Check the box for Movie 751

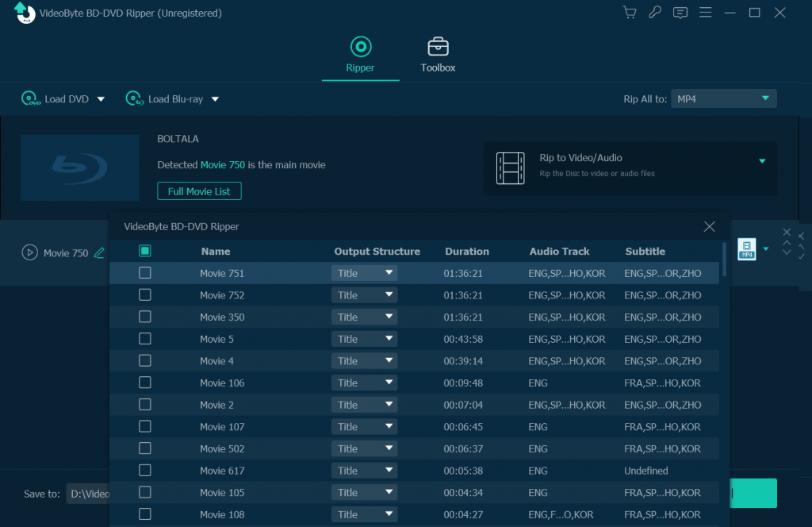coord(145,273)
